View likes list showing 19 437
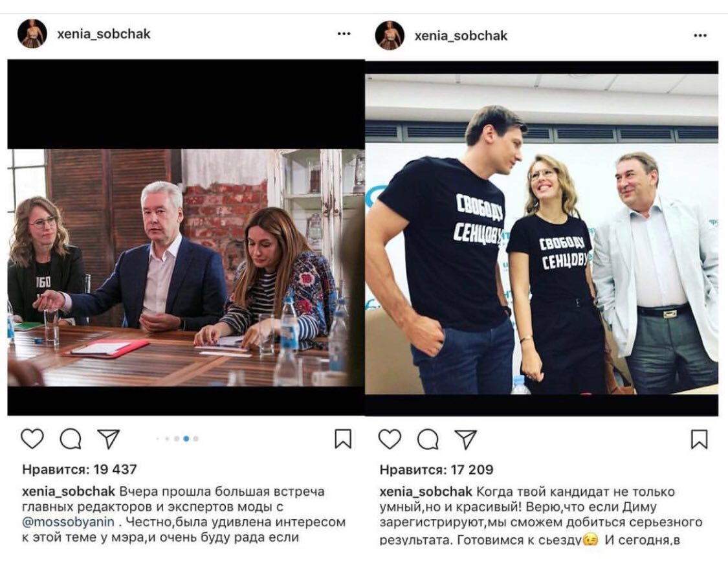The width and height of the screenshot is (728, 569). click(80, 469)
